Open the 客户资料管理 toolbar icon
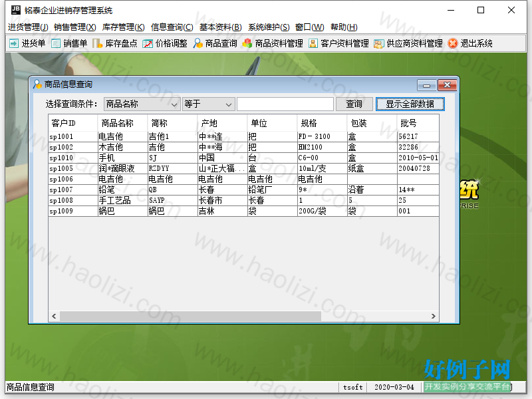 [313, 43]
